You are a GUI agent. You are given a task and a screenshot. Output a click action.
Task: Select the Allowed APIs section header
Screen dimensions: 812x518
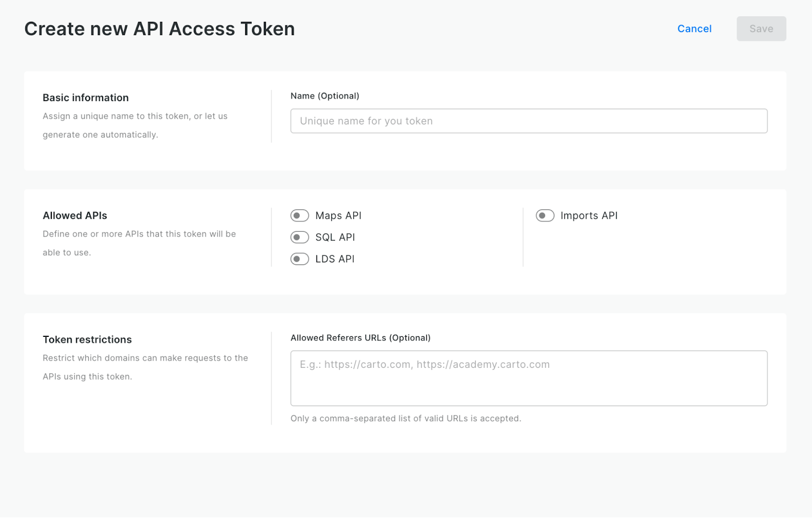click(x=75, y=215)
